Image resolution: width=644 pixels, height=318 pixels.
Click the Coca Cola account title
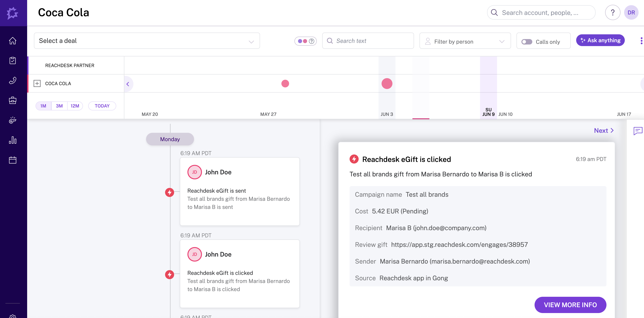tap(64, 12)
